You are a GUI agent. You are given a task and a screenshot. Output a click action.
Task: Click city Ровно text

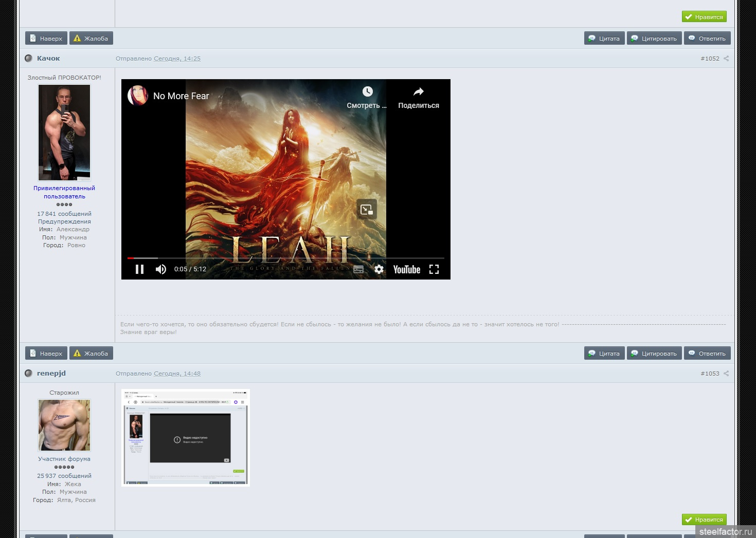(76, 245)
